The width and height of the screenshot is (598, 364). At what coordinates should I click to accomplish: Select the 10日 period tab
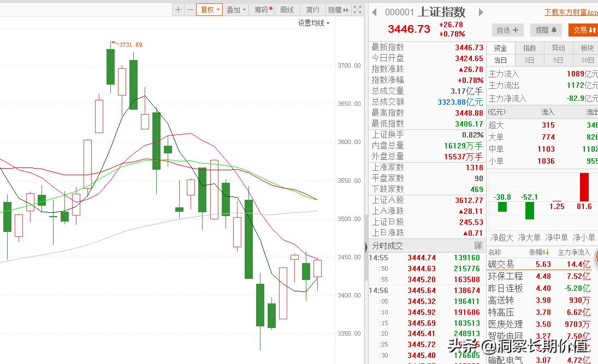coord(586,60)
